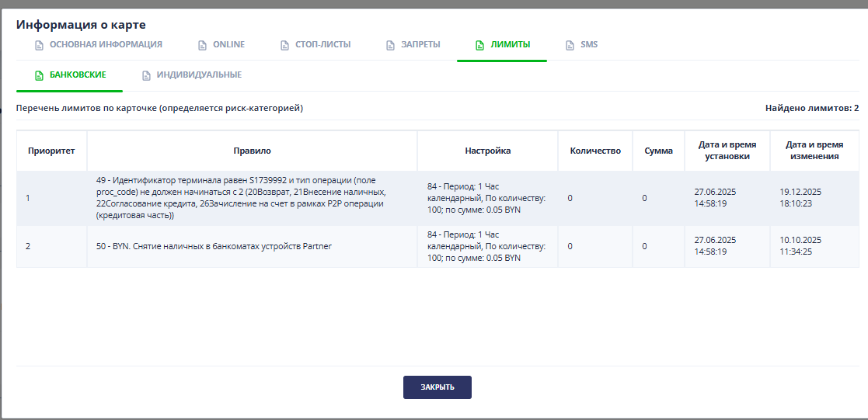Open the ИНДИВИДУАЛЬНЫЕ limits subtab
The height and width of the screenshot is (420, 868).
click(x=199, y=75)
